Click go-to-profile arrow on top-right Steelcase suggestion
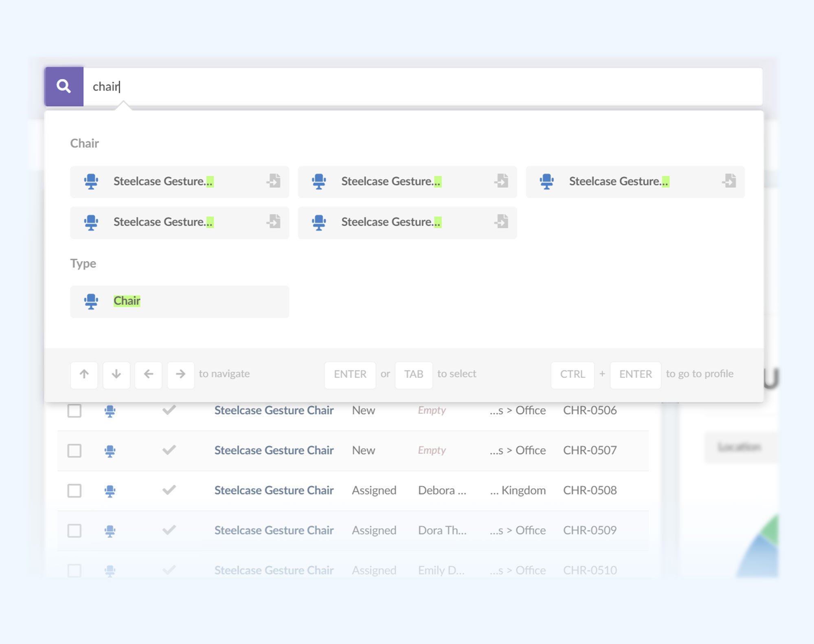Screen dimensions: 814x644 coord(729,182)
